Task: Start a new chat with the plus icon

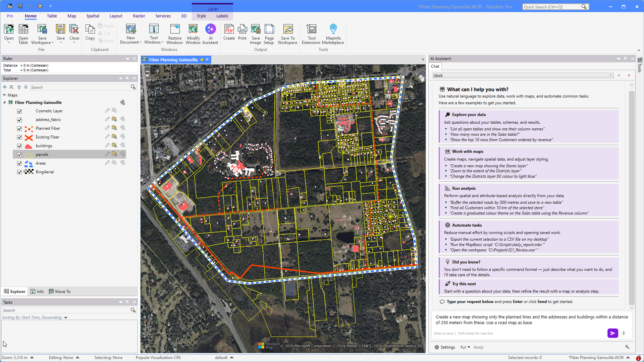Action: 619,75
